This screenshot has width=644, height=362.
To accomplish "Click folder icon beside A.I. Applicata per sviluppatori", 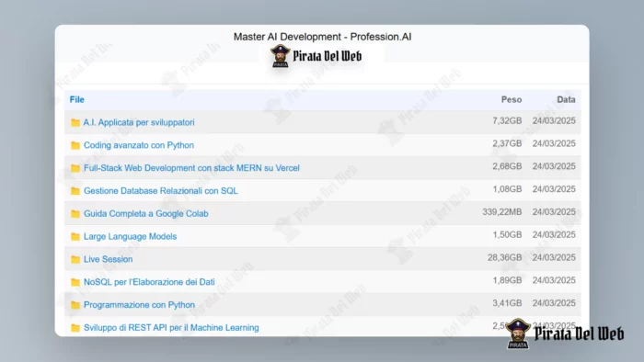I will [x=75, y=122].
